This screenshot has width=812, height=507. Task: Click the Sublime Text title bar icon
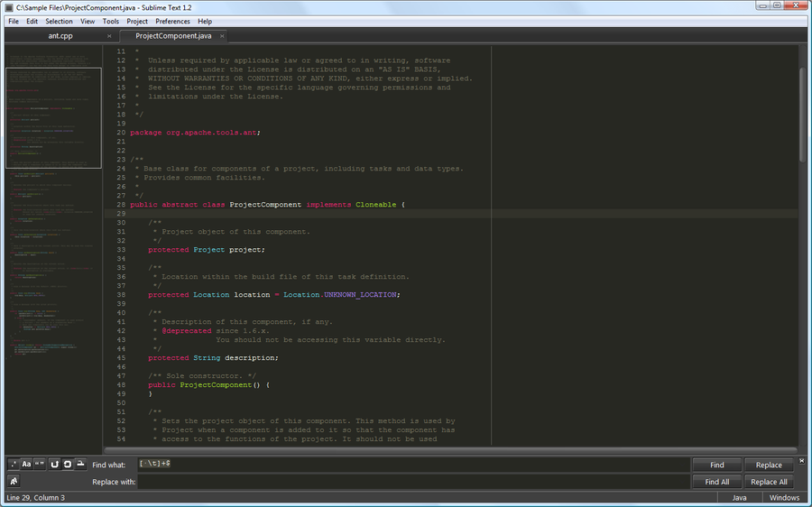9,8
